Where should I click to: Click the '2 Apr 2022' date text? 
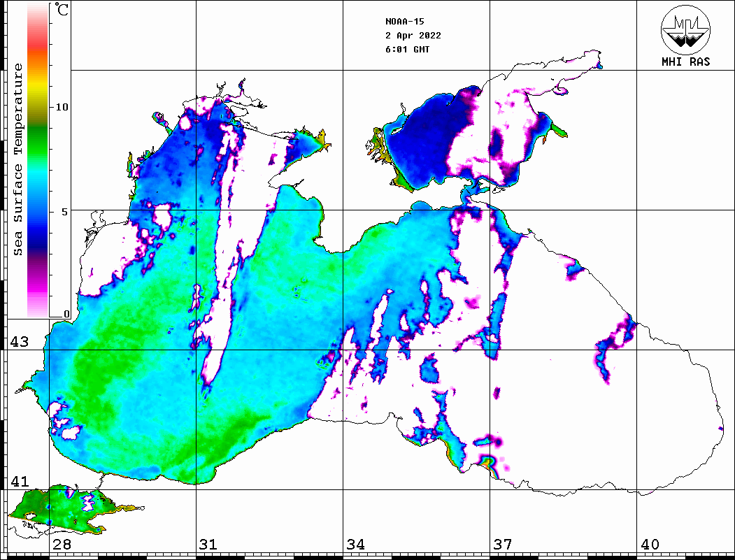click(x=413, y=36)
